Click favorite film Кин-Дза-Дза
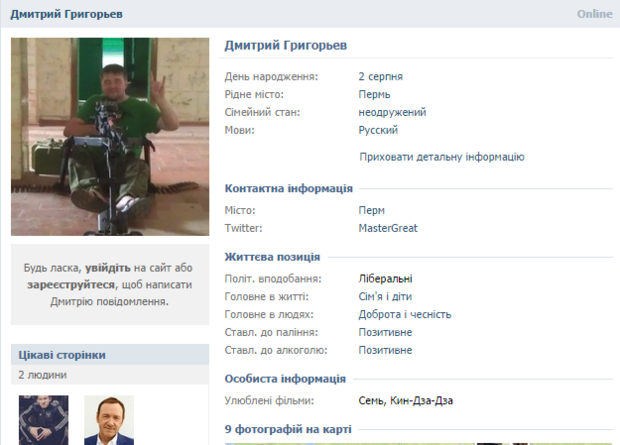 click(422, 401)
